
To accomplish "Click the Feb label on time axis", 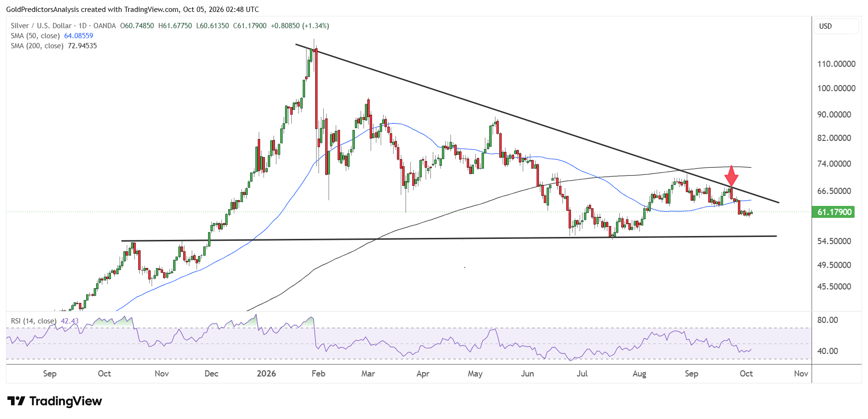I will point(319,374).
